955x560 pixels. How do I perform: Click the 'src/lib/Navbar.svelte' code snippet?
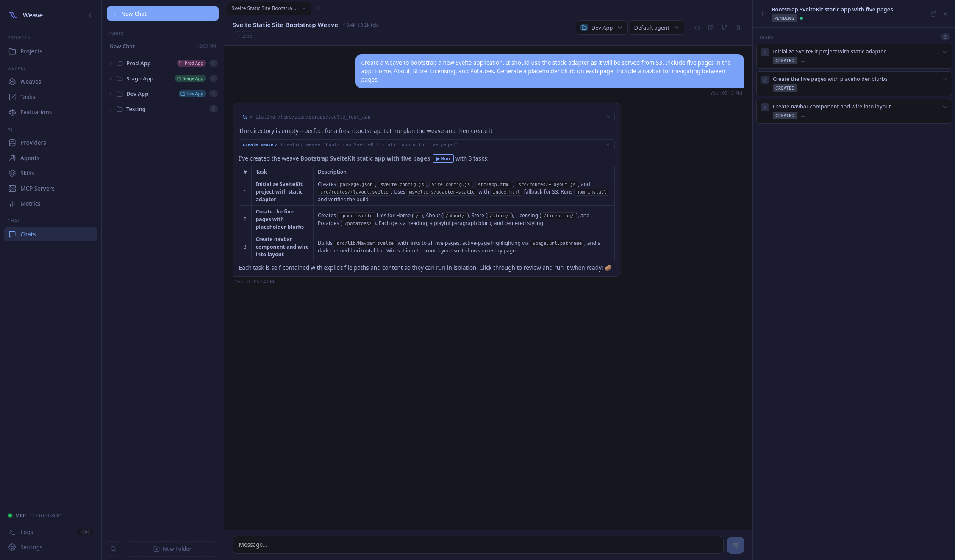[365, 243]
